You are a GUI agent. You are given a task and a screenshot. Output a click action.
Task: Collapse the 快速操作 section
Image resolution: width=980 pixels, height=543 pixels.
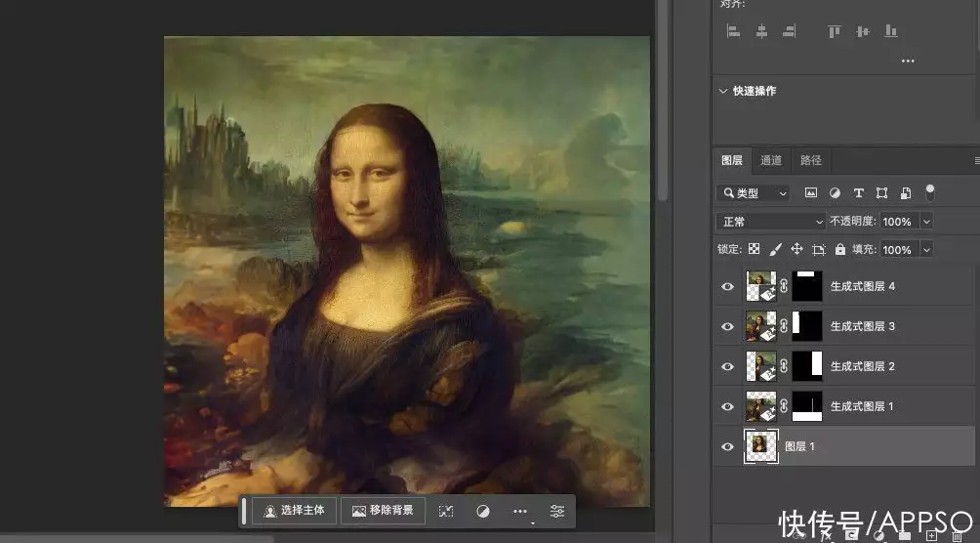[723, 91]
